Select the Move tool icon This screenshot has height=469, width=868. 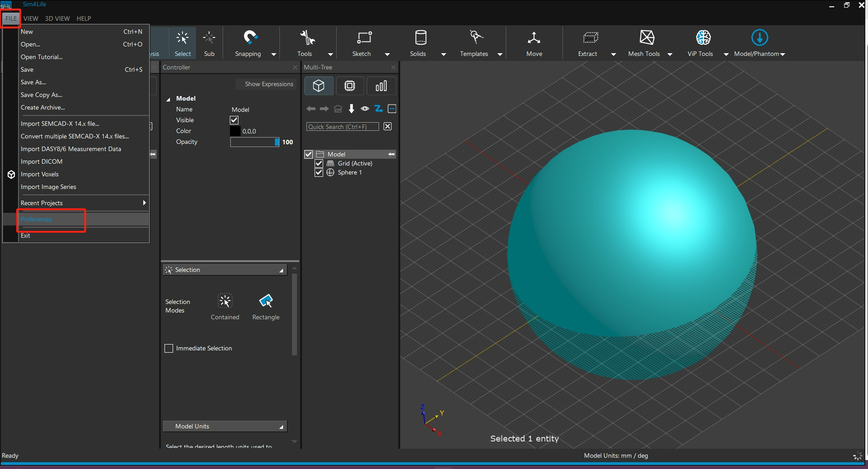point(534,38)
